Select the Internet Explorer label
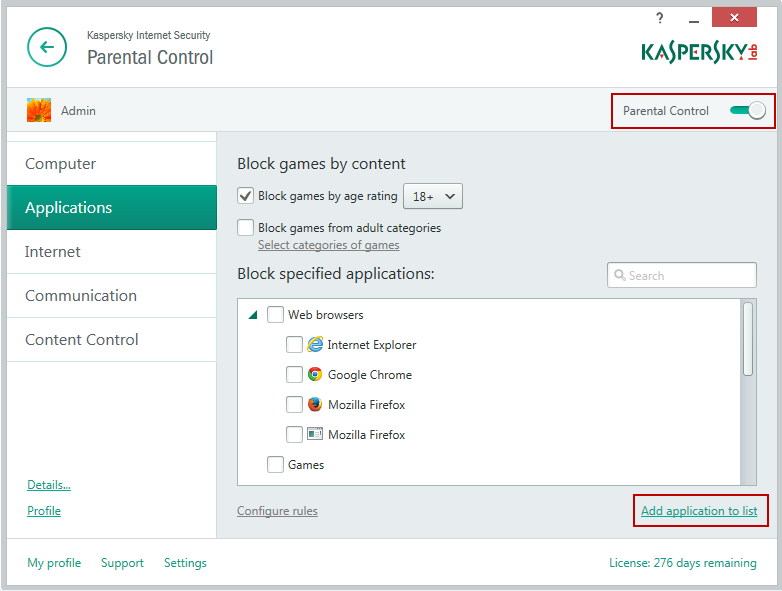The height and width of the screenshot is (591, 782). [372, 345]
